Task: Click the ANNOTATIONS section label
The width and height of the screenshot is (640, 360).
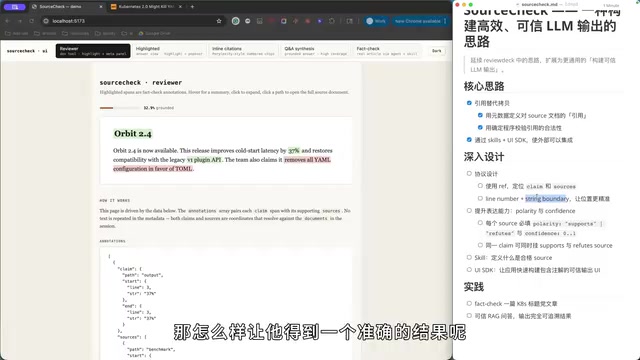Action: click(113, 241)
